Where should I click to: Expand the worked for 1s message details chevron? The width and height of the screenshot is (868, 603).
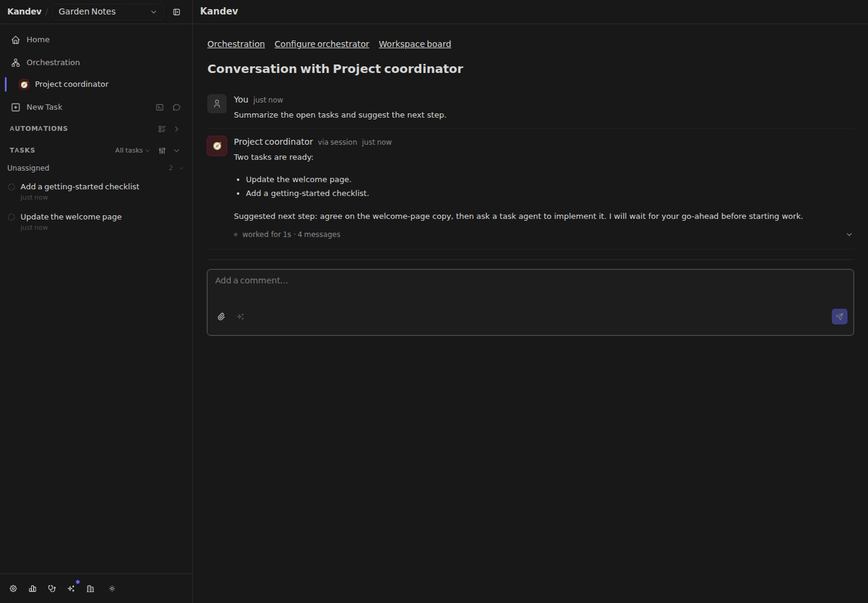[849, 235]
